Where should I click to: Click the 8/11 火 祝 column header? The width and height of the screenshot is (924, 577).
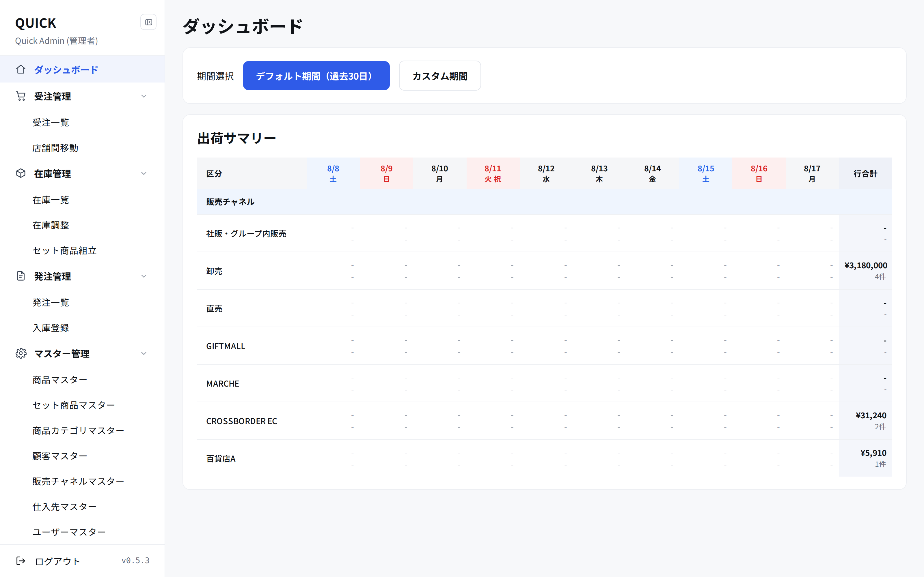[493, 174]
